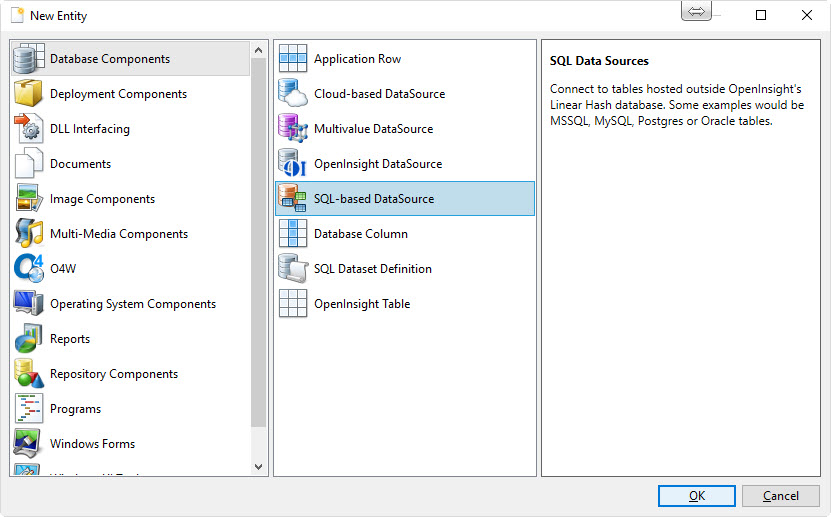The image size is (831, 517).
Task: Select the "Programs" label
Action: (75, 408)
